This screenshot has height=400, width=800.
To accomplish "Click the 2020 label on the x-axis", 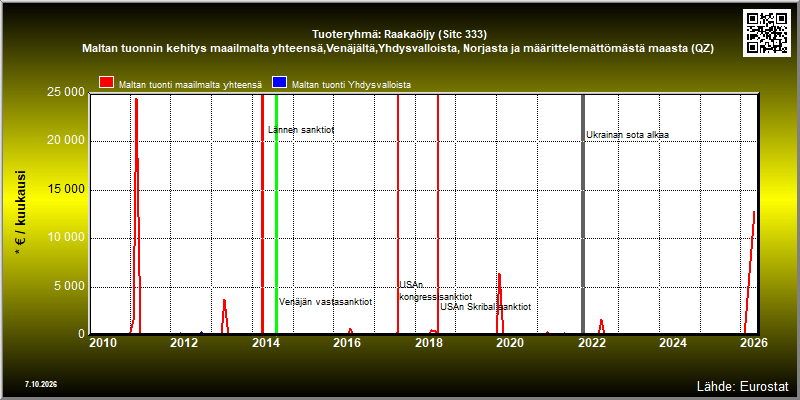I will [x=510, y=343].
